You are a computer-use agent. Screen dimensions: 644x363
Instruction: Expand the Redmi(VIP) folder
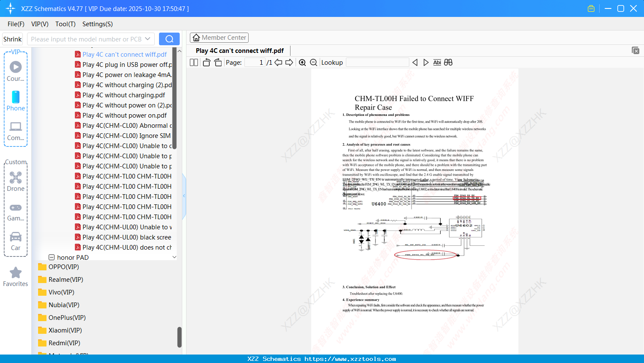[59, 343]
